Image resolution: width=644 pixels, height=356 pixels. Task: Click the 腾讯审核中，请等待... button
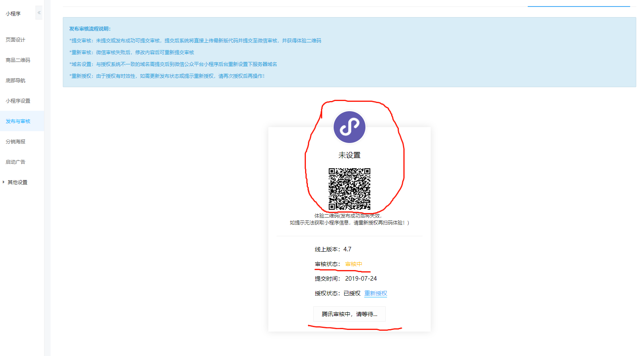click(350, 314)
